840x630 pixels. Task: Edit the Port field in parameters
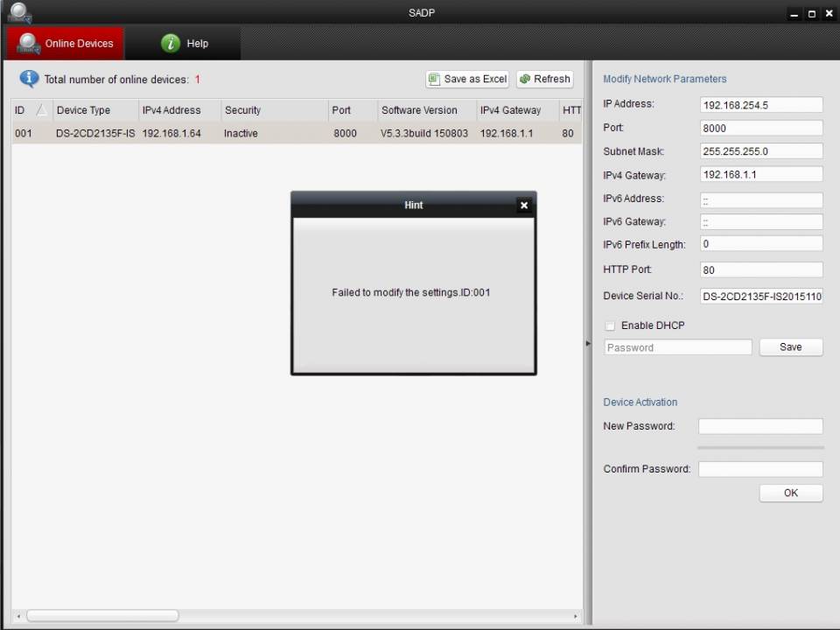pyautogui.click(x=760, y=128)
